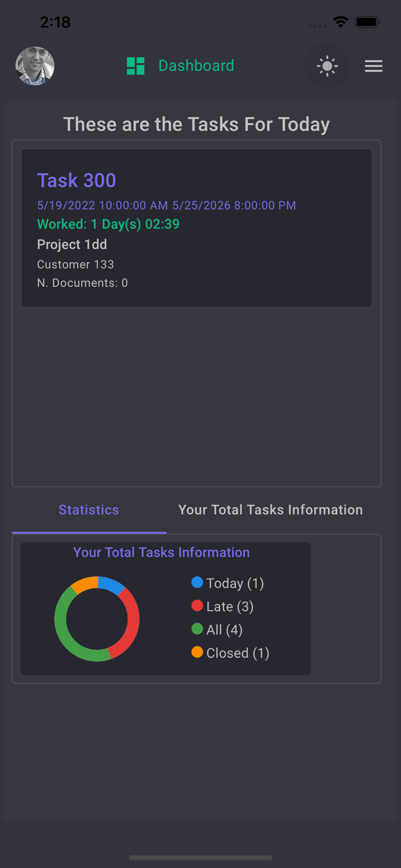Open the hamburger navigation menu
Screen dimensions: 401x868
click(374, 65)
